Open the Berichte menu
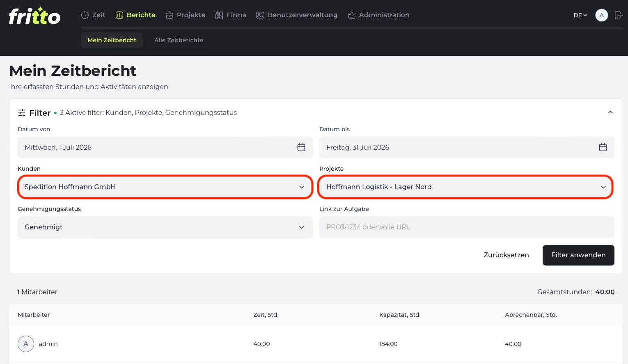The width and height of the screenshot is (628, 364). (135, 15)
